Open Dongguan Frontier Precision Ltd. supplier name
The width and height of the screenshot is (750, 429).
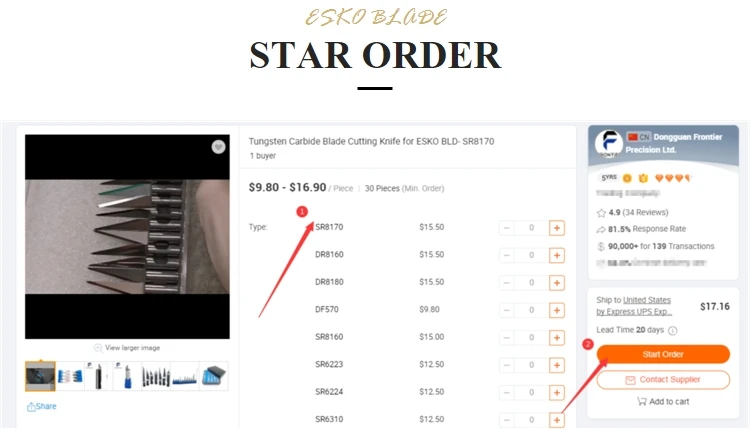(674, 143)
